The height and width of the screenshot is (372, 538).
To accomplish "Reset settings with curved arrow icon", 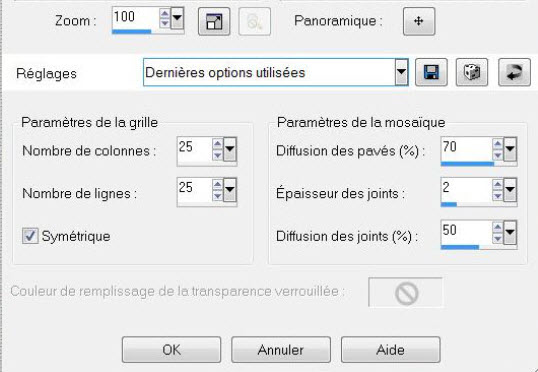I will click(x=514, y=72).
